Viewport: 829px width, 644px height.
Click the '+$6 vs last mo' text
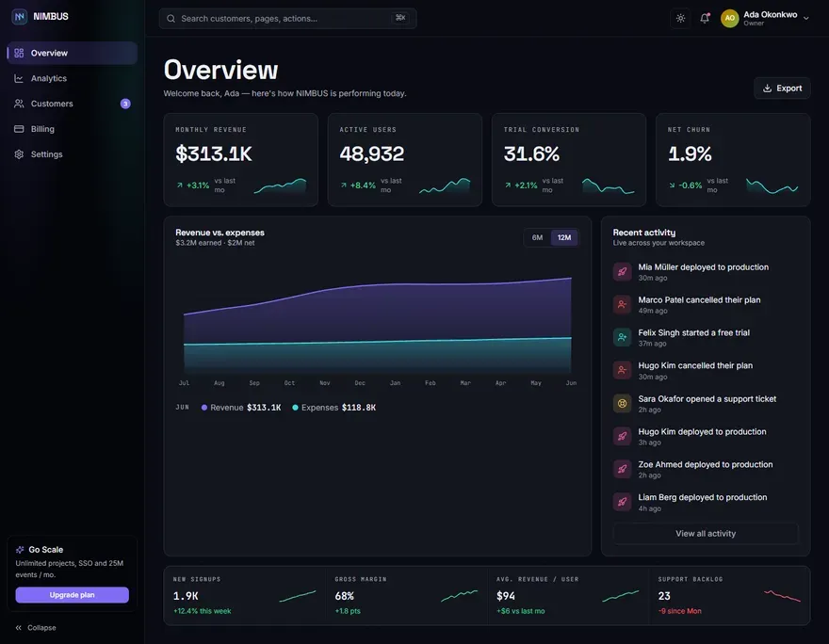coord(520,611)
